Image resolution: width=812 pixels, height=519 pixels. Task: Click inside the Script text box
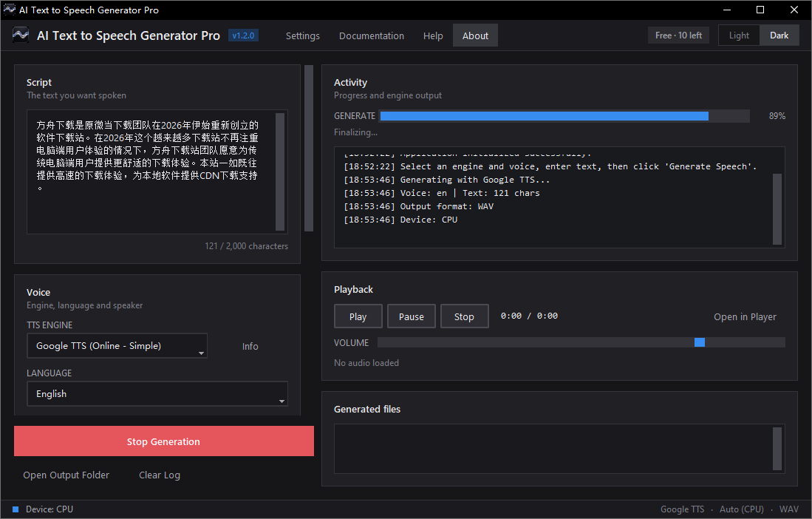(151, 172)
